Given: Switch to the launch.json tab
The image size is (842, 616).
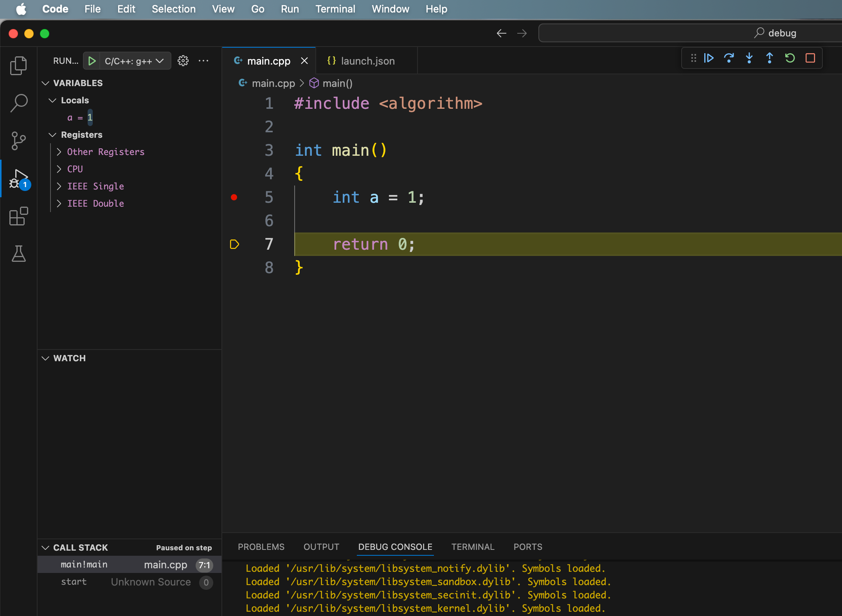Looking at the screenshot, I should coord(367,61).
